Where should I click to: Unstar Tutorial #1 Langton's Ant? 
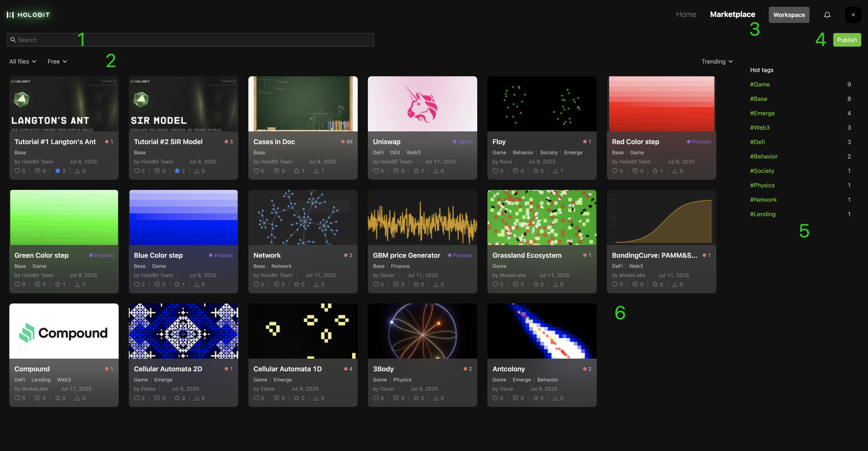(x=58, y=171)
